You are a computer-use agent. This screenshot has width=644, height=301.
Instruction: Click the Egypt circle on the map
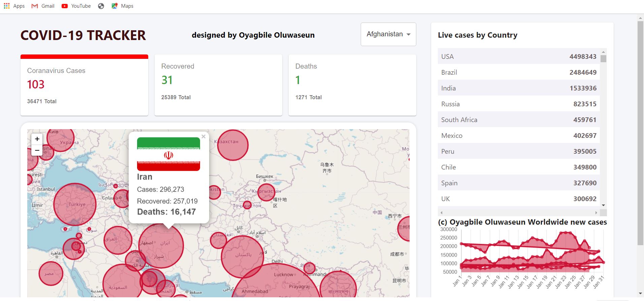[51, 273]
